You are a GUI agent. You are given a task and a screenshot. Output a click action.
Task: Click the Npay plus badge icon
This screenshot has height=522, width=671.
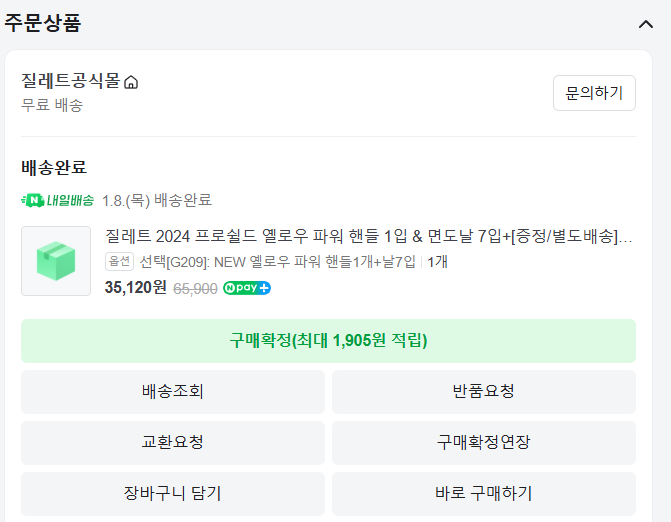pyautogui.click(x=247, y=288)
